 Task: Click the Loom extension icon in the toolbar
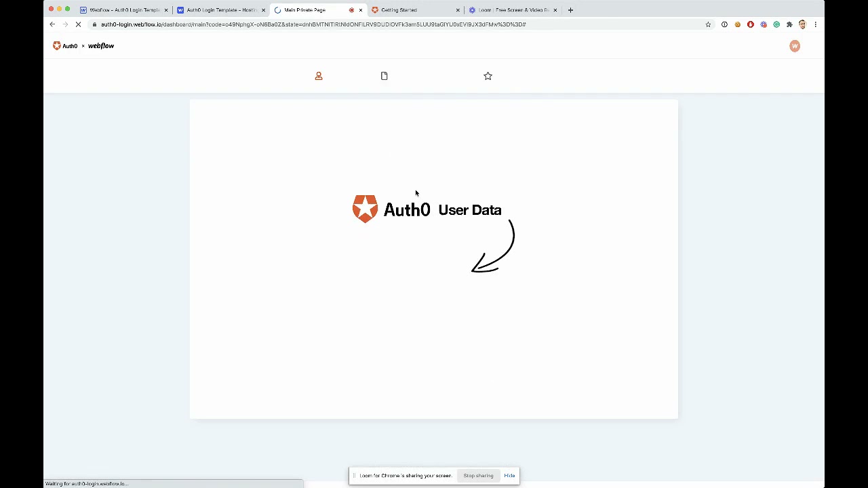tap(764, 24)
